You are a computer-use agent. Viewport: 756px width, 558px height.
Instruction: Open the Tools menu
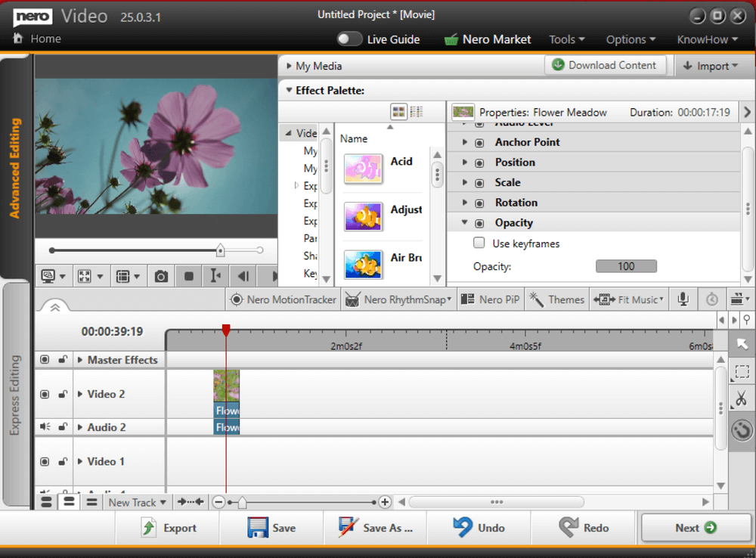[566, 39]
